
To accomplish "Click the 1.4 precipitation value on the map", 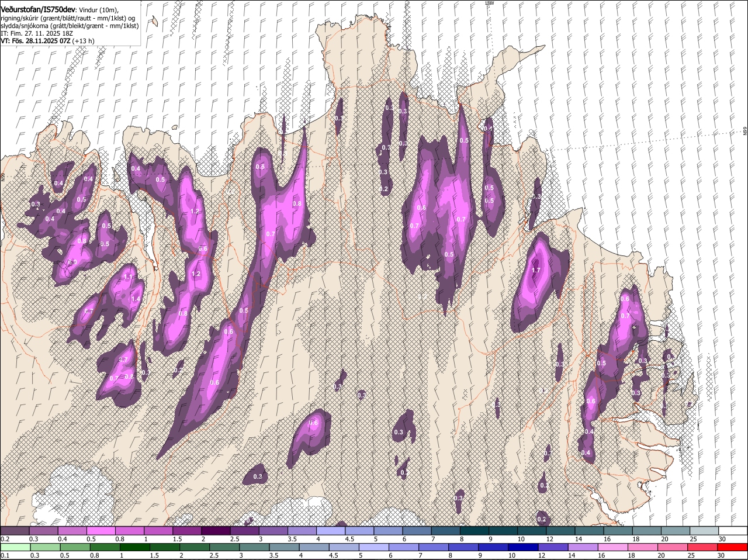I will (x=136, y=299).
